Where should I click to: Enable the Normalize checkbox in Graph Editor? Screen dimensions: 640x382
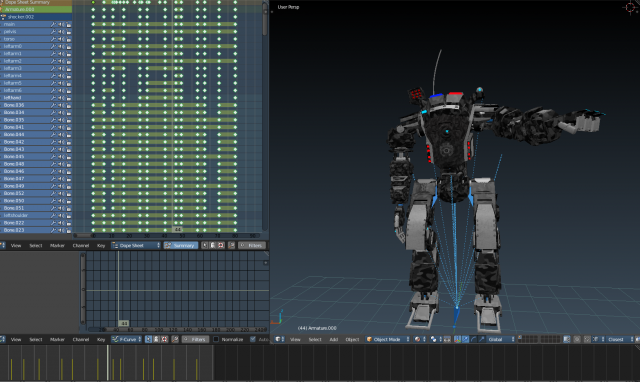216,339
